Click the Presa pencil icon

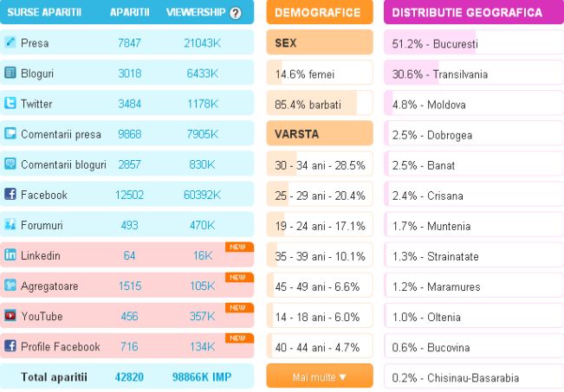coord(10,42)
